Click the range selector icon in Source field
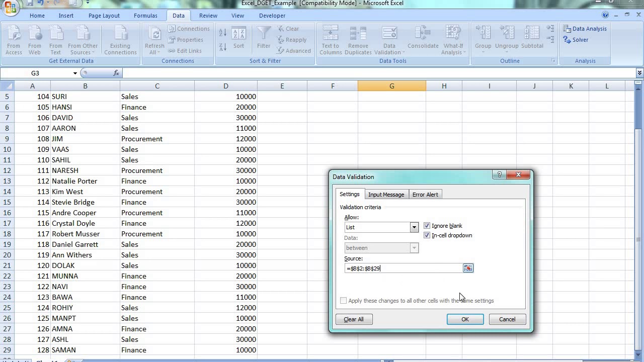This screenshot has height=362, width=644. [468, 268]
